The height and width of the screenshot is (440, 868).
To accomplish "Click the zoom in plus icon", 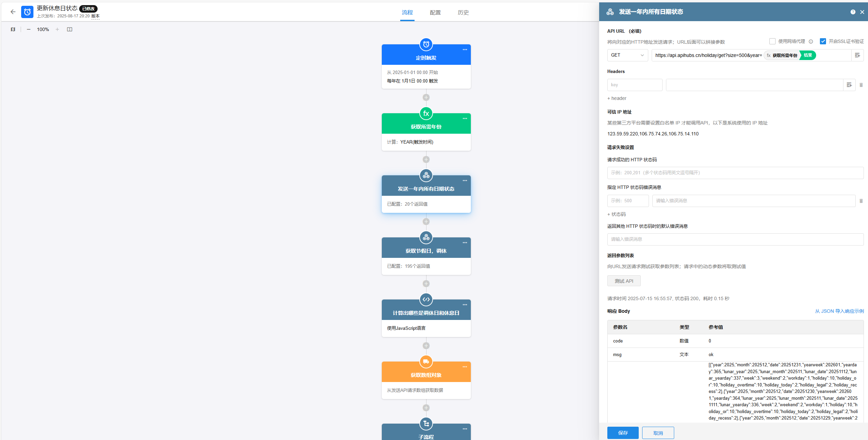I will (57, 29).
